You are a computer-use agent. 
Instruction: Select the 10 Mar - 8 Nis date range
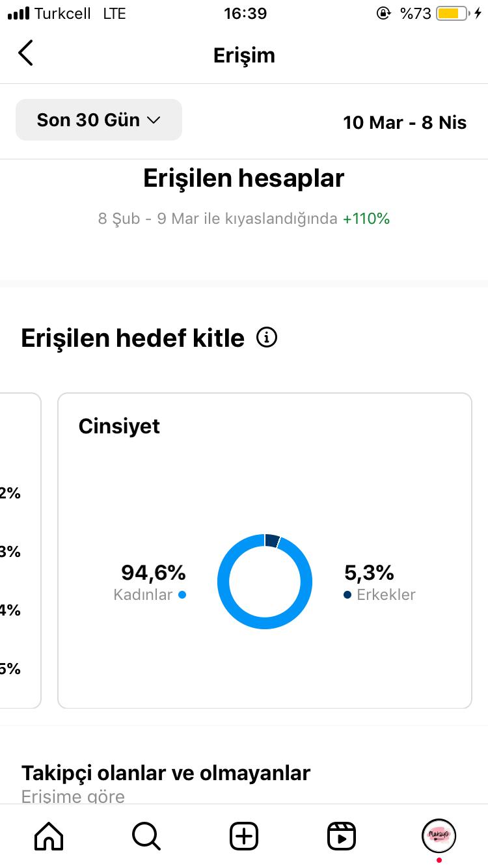405,122
